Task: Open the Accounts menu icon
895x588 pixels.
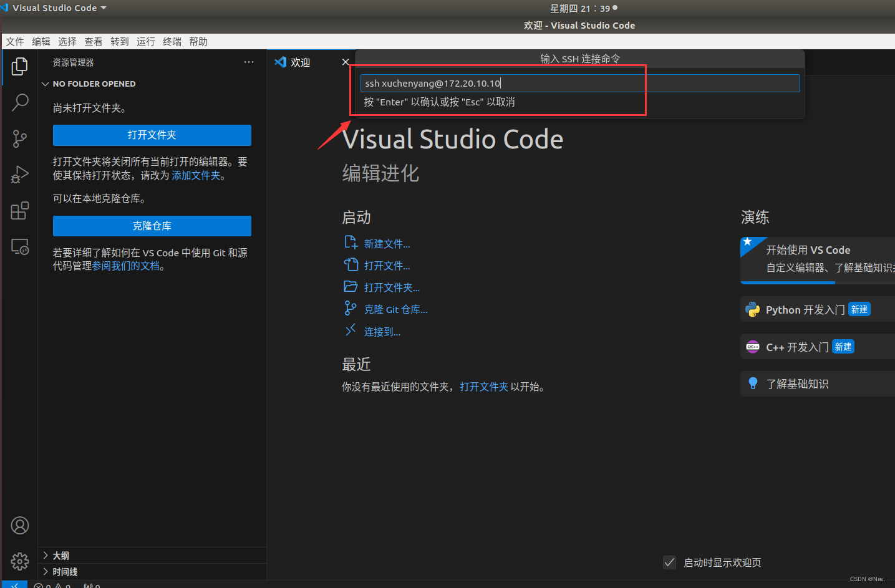Action: coord(20,526)
